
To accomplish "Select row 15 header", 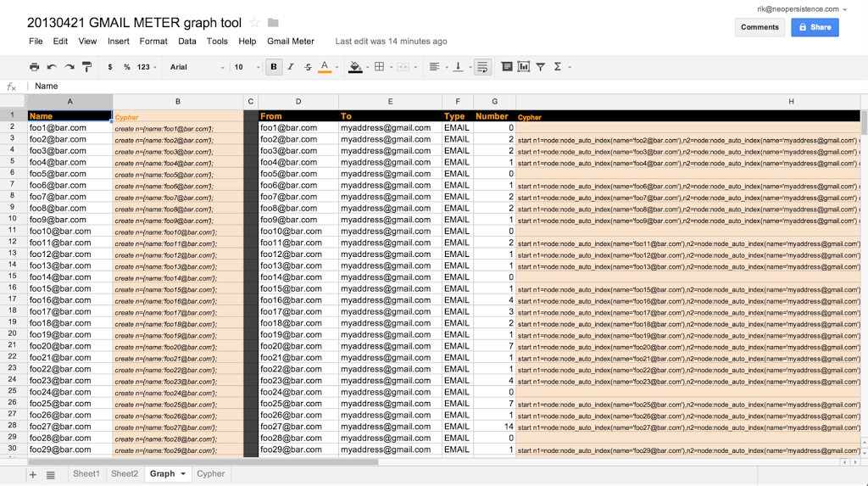I will click(x=12, y=276).
